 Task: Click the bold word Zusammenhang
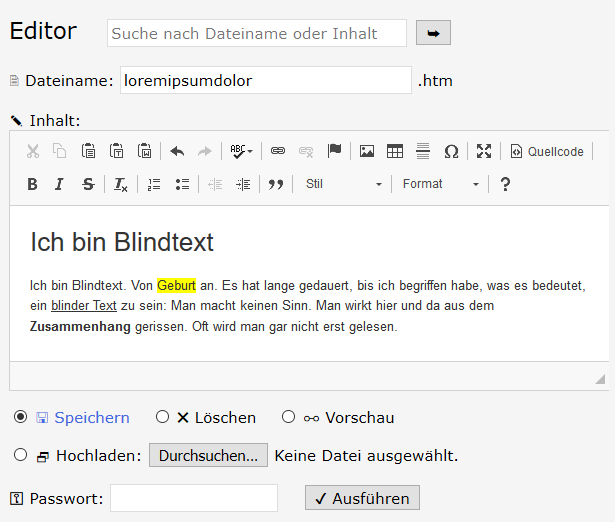[x=80, y=326]
